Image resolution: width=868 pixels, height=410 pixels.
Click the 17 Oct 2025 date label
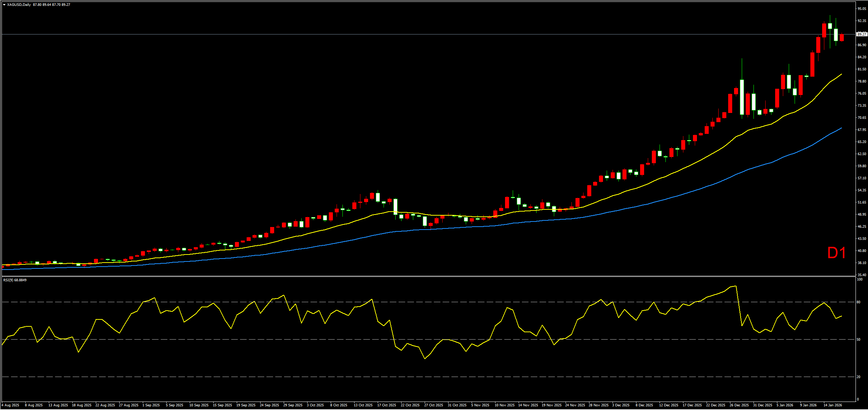[x=386, y=405]
